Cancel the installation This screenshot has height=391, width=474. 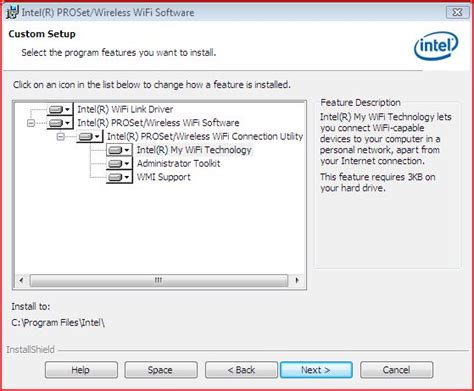coord(396,370)
